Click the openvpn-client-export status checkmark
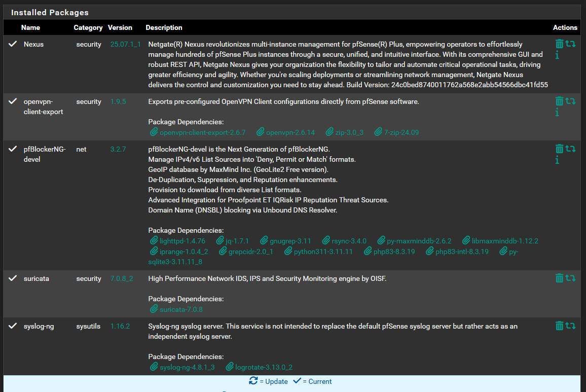The width and height of the screenshot is (586, 392). (13, 101)
